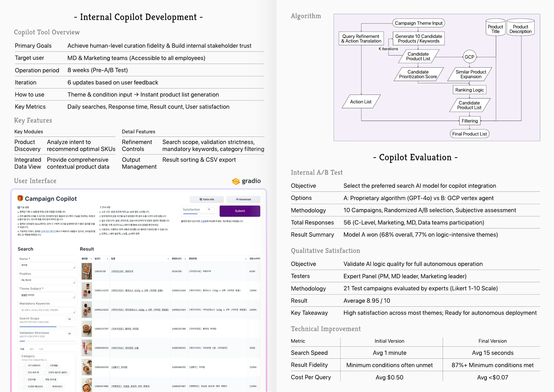Click the red exclamation icon by 안내 사항
Image resolution: width=554 pixels, height=392 pixels.
(100, 207)
